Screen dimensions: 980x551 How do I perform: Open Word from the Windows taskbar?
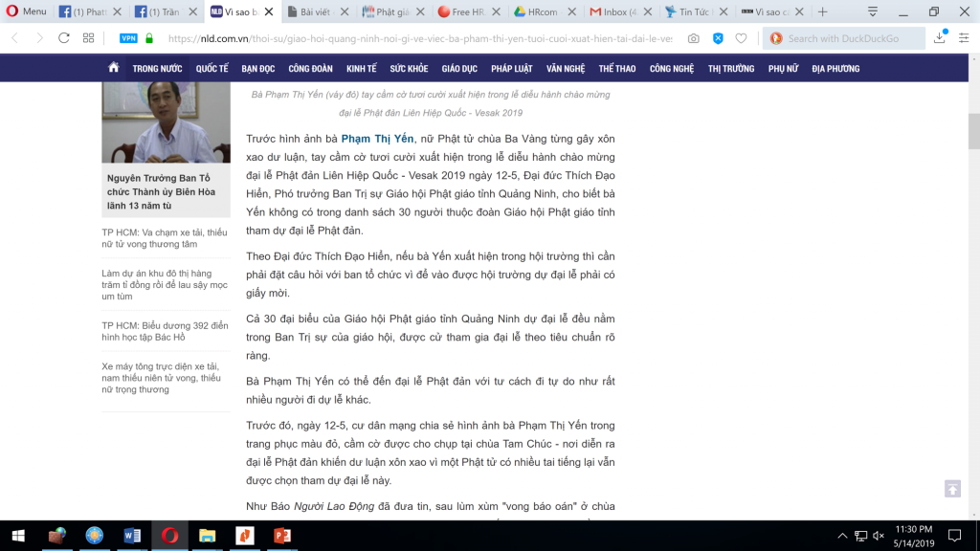tap(132, 535)
